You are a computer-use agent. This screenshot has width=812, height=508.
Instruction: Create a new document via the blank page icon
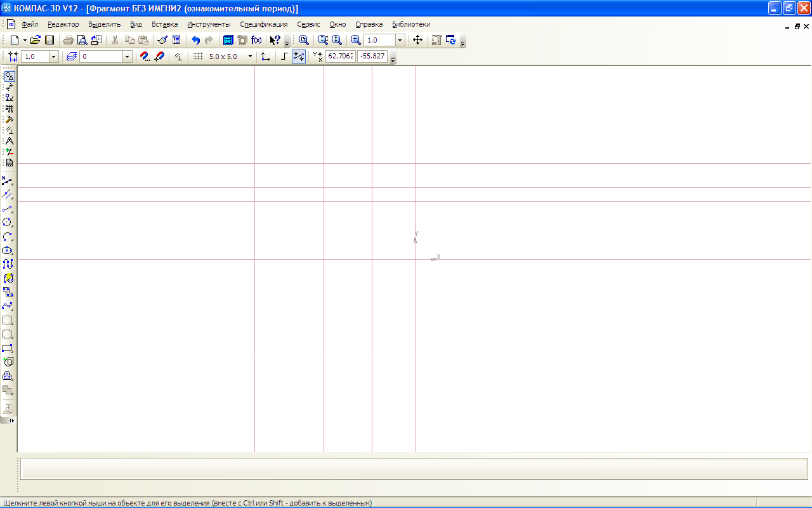pos(14,40)
